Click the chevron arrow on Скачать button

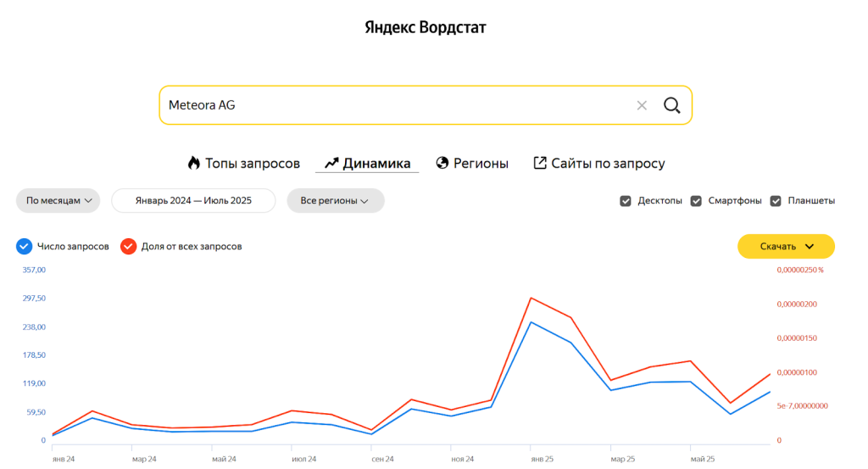coord(810,246)
